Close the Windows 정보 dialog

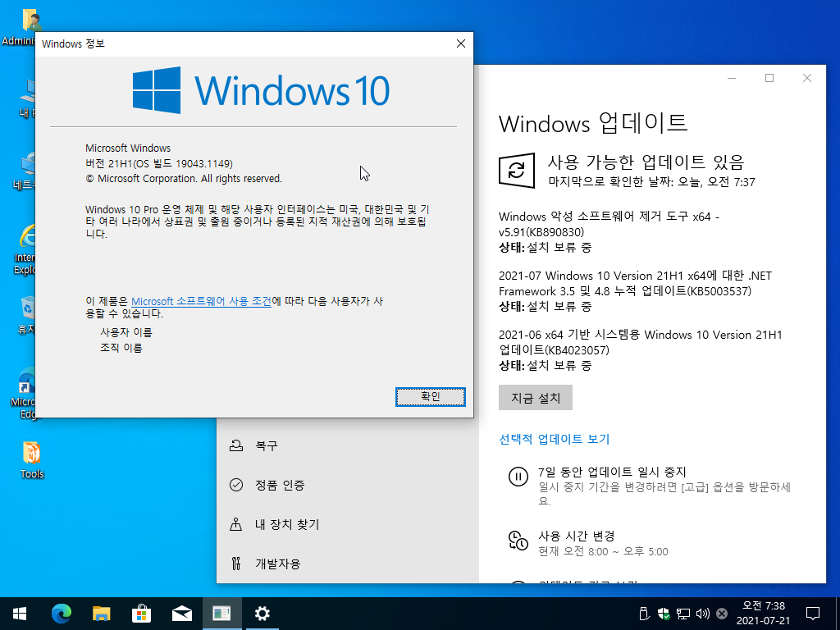(x=461, y=44)
